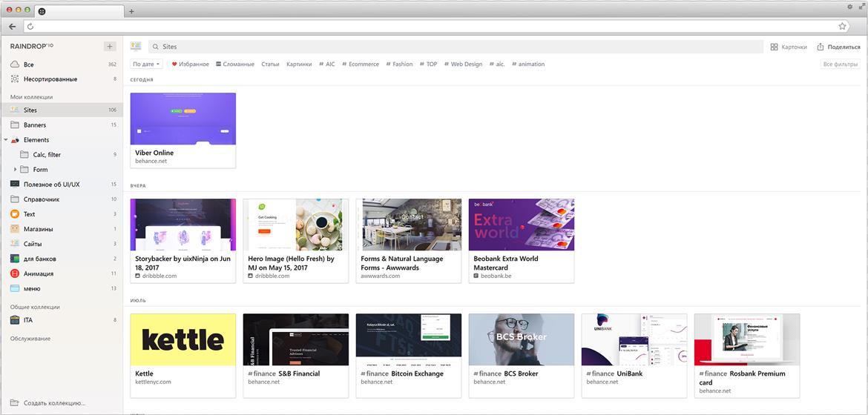The image size is (868, 415).
Task: Toggle the Сломанные broken links filter
Action: point(235,64)
